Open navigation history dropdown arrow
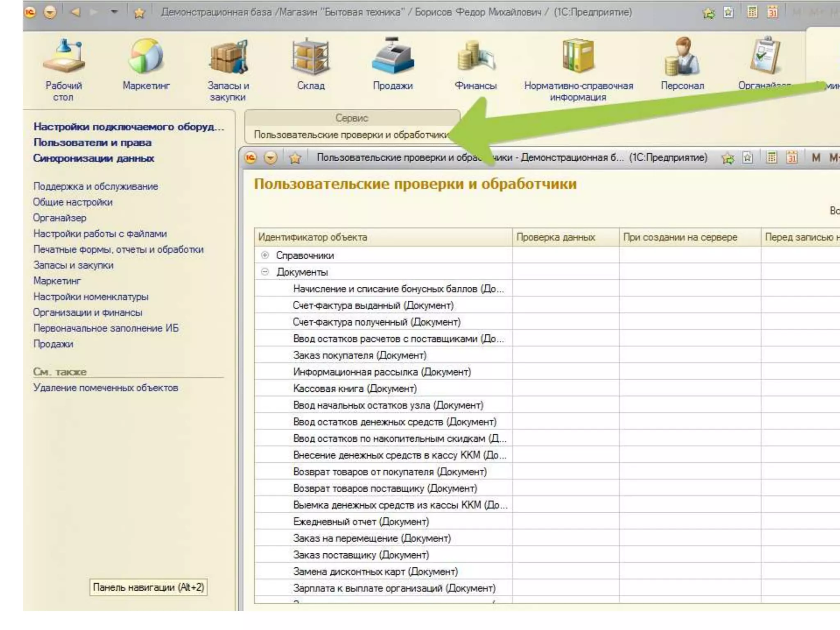The height and width of the screenshot is (630, 840). [x=114, y=12]
